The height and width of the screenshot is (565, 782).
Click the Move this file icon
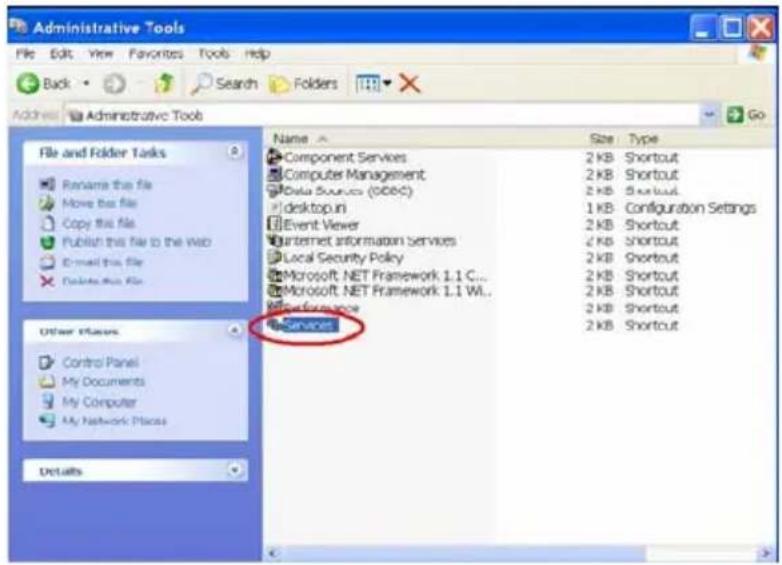point(47,203)
